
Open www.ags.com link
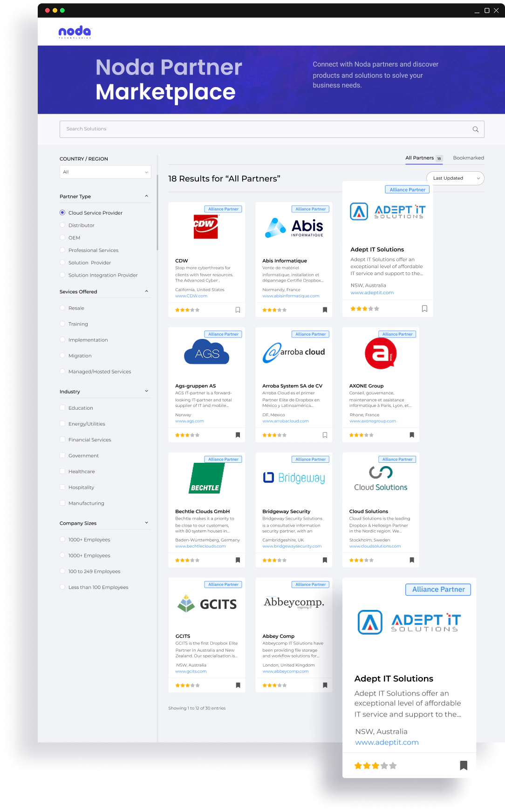pos(190,421)
